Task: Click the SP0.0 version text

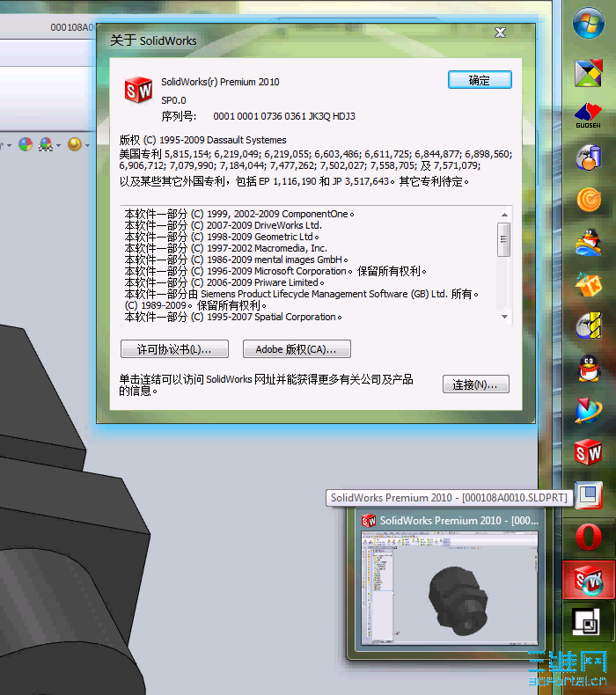Action: [174, 100]
